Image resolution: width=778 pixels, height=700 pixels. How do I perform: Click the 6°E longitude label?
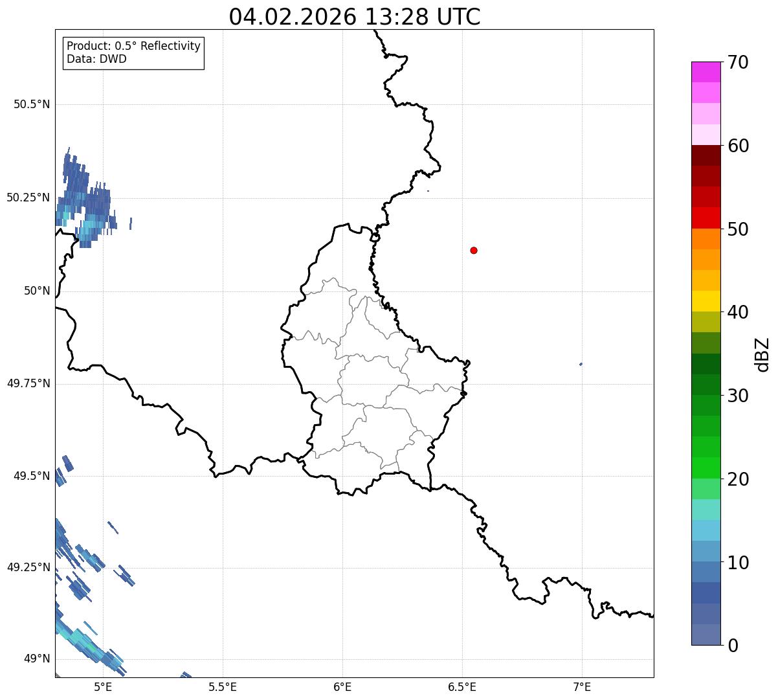(x=342, y=686)
